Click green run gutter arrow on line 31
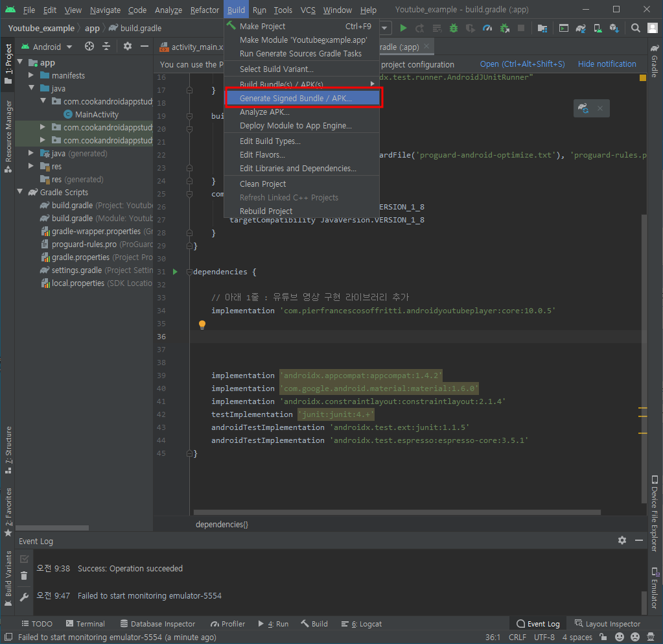The height and width of the screenshot is (644, 663). point(175,272)
